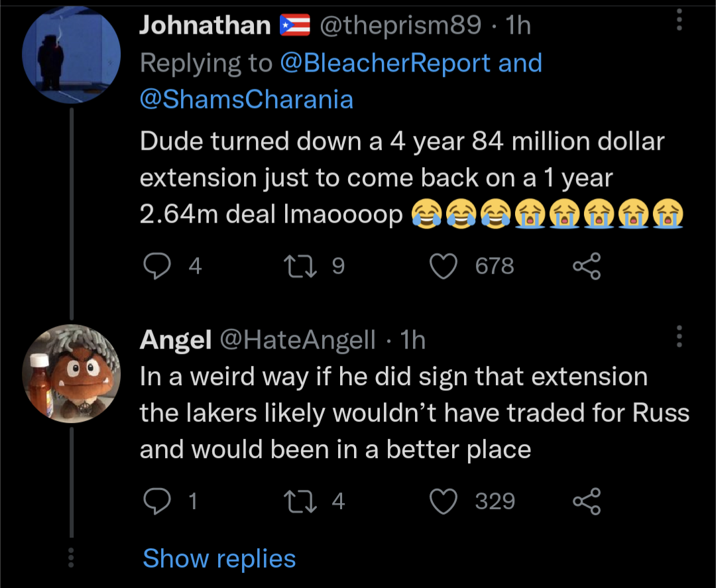
Task: Like Johnathan's tweet with 678 likes
Action: coord(444,266)
